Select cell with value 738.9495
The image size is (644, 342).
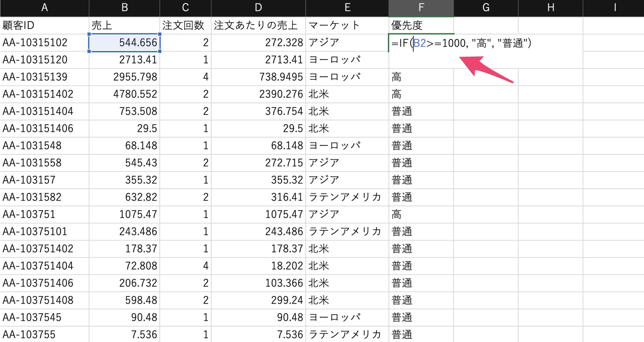click(258, 77)
